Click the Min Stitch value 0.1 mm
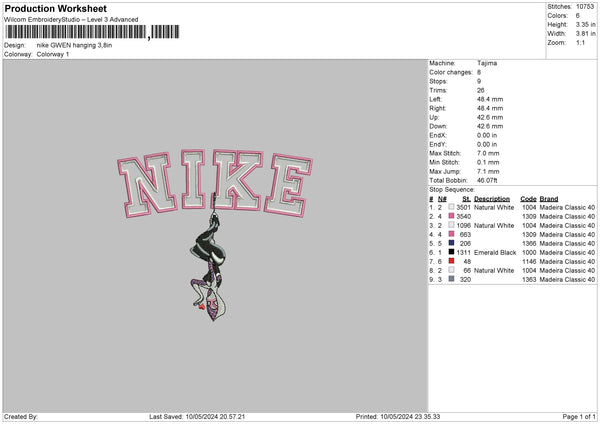The width and height of the screenshot is (600, 424). point(488,163)
